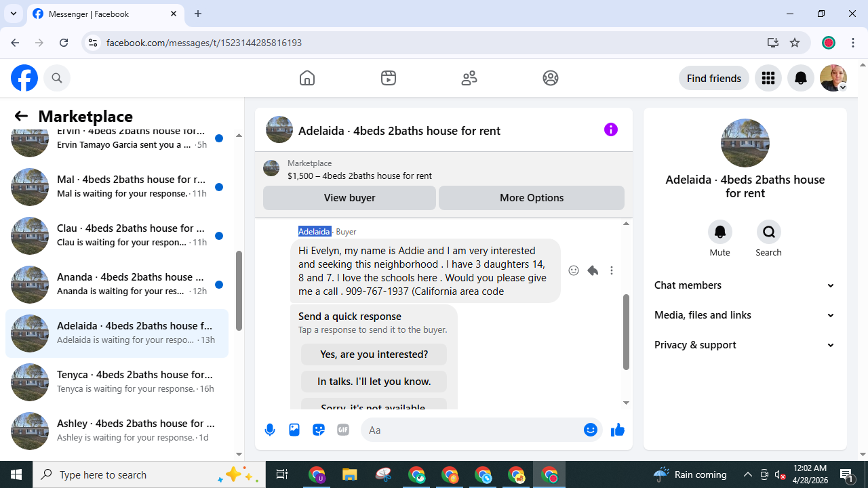Open Chrome tab search dropdown
The width and height of the screenshot is (868, 488).
click(x=14, y=14)
